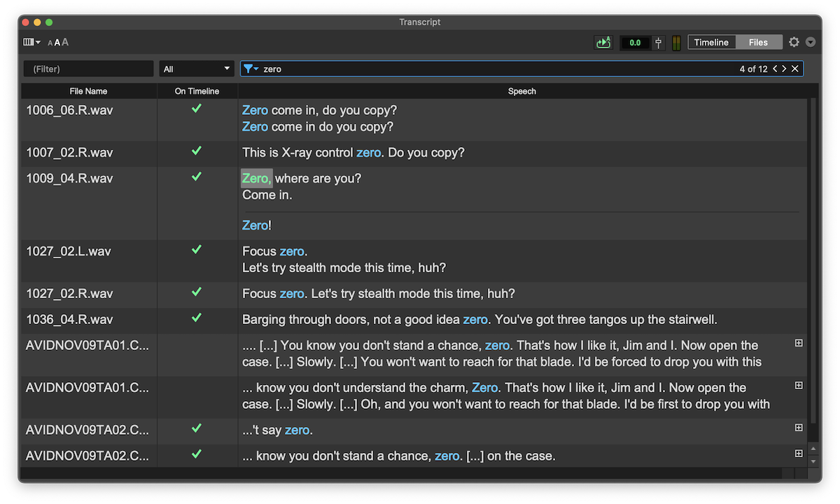Click the On Timeline checkmark for 1036_04.R.wav

(197, 318)
